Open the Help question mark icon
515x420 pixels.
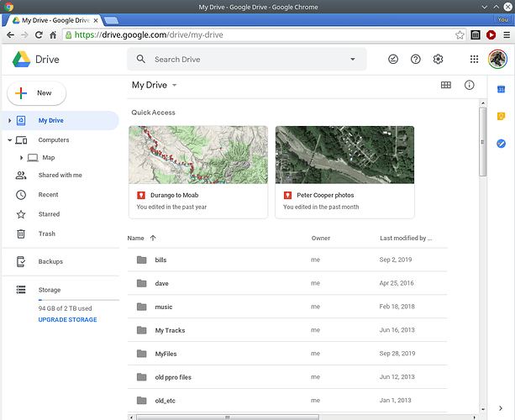[416, 59]
